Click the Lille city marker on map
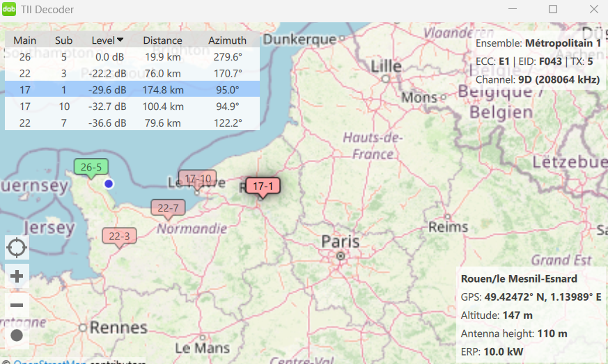 coord(385,79)
